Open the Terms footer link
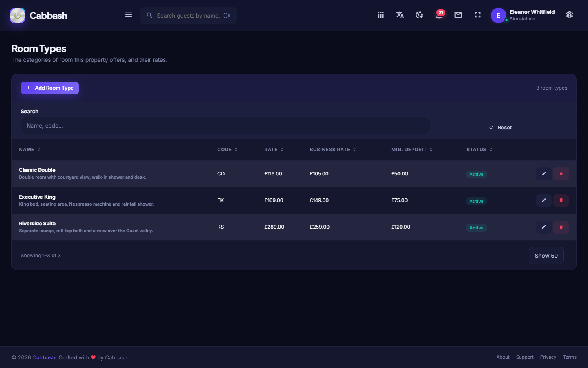This screenshot has width=588, height=368. [x=570, y=357]
